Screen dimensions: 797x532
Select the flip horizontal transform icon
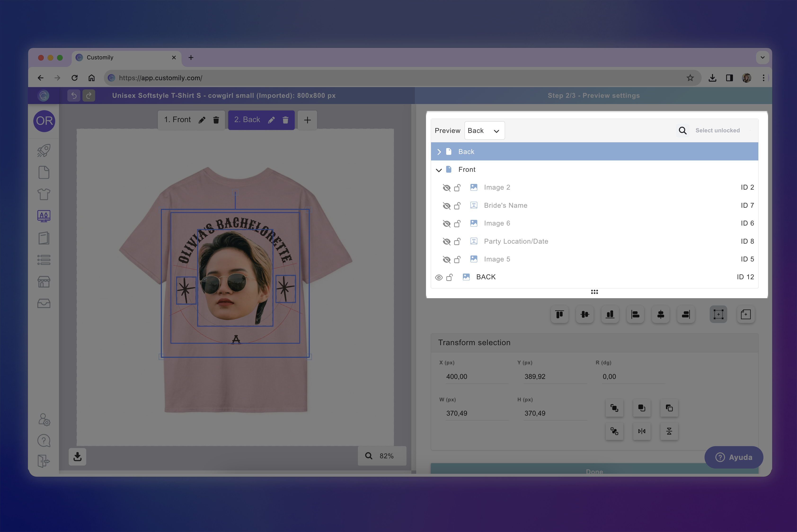[642, 432]
